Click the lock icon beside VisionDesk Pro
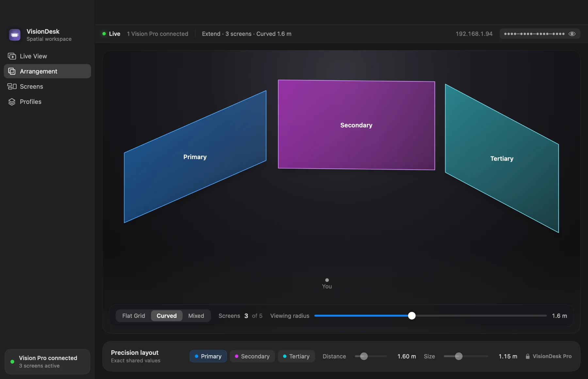 (528, 356)
